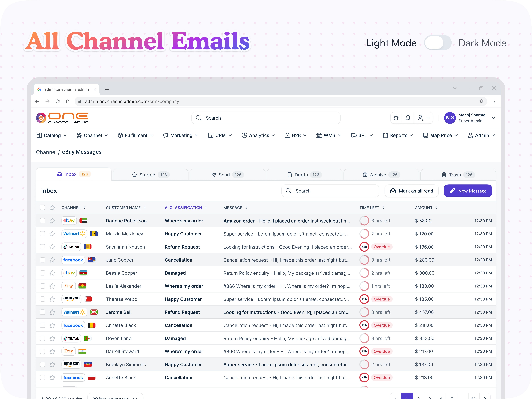Click the browser home icon
The width and height of the screenshot is (532, 399).
click(x=68, y=101)
